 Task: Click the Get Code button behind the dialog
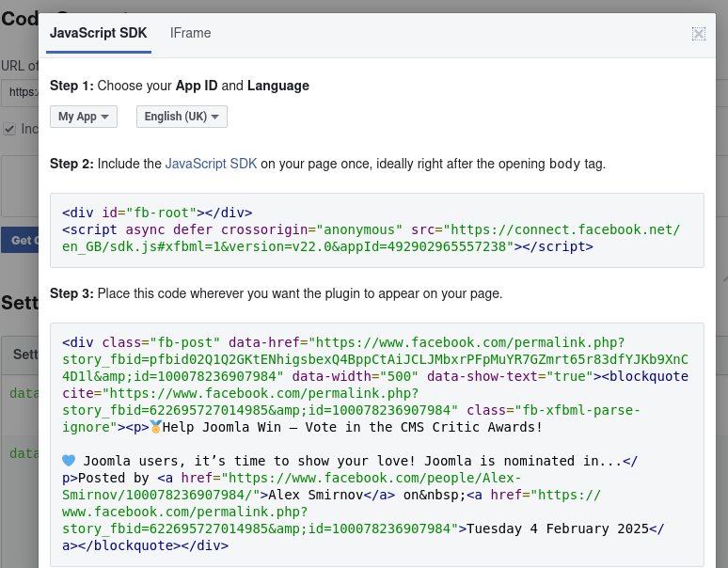point(21,240)
